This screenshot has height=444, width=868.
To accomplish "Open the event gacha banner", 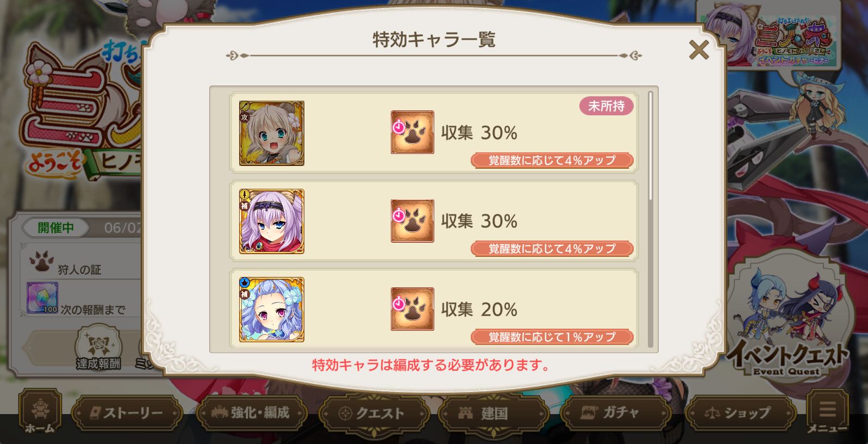I will point(767,35).
